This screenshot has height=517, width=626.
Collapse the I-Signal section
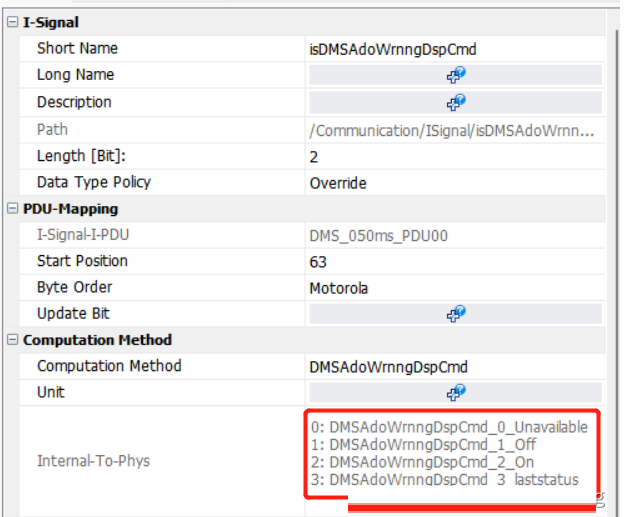pyautogui.click(x=13, y=22)
